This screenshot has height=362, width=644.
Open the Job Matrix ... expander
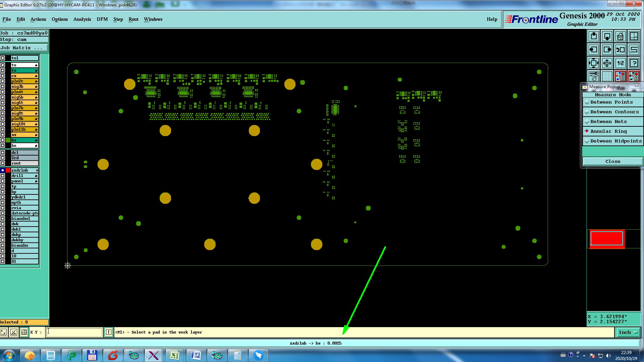tap(23, 48)
